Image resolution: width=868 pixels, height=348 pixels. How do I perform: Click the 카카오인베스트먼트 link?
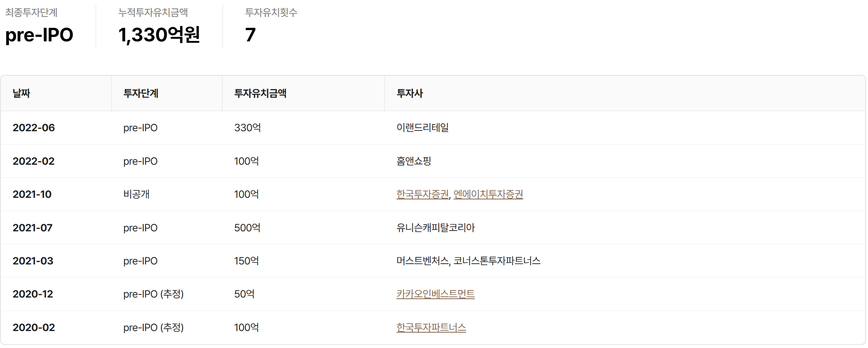coord(435,294)
